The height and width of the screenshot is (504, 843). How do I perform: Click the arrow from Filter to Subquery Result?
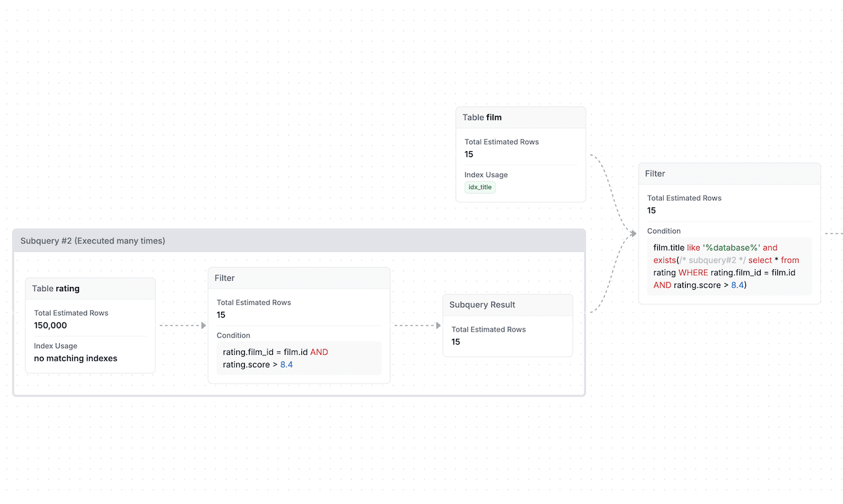[417, 326]
